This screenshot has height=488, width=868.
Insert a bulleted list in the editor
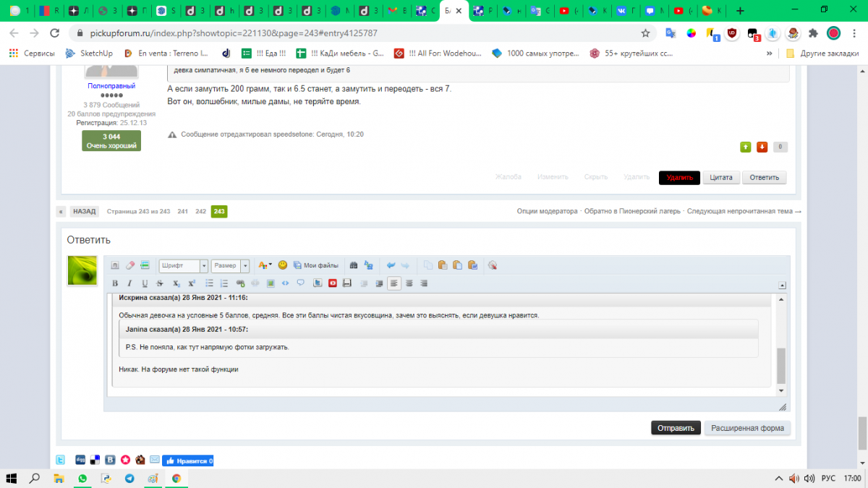point(210,283)
